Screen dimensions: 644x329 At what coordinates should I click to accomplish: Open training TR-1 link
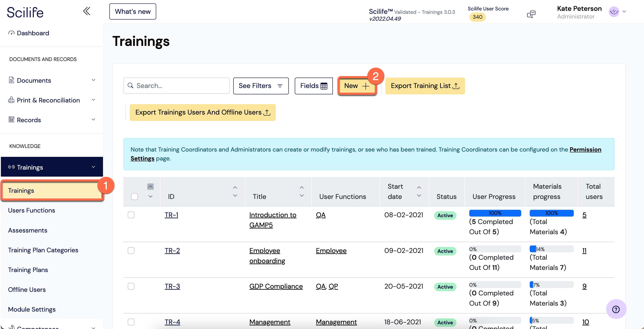[x=172, y=215]
